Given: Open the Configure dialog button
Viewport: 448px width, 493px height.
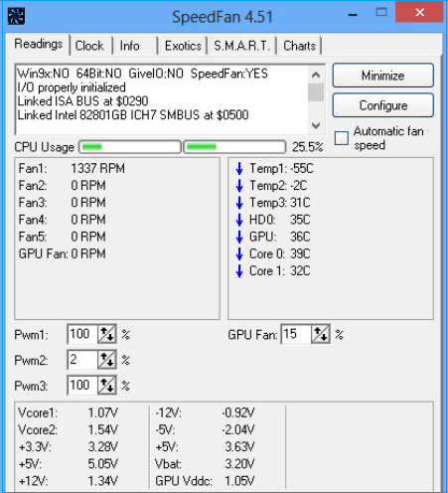Looking at the screenshot, I should [x=383, y=105].
